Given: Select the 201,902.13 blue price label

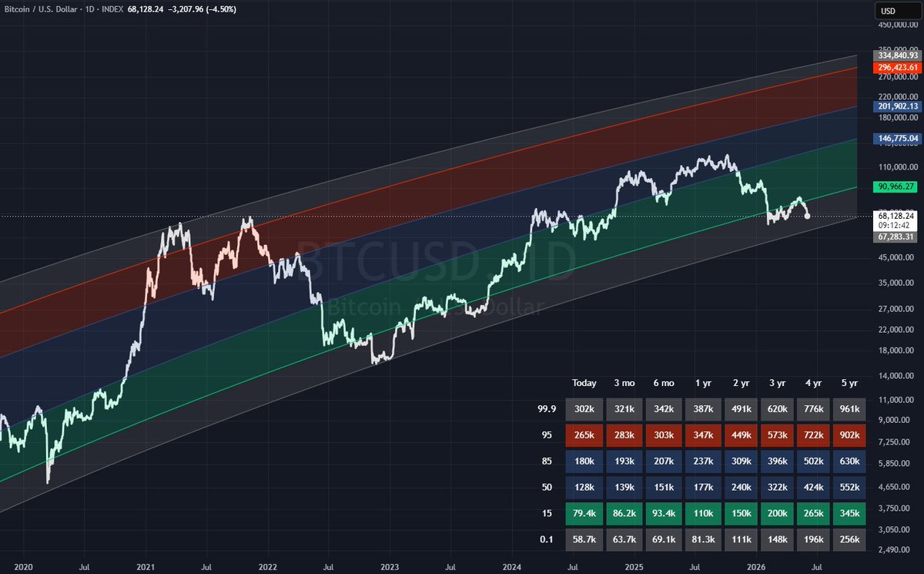Looking at the screenshot, I should (897, 106).
